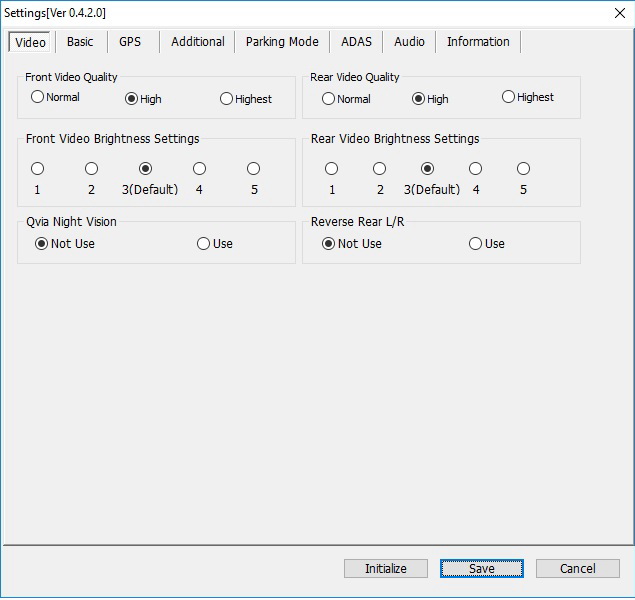Viewport: 635px width, 600px height.
Task: Open the Information tab
Action: pyautogui.click(x=478, y=42)
